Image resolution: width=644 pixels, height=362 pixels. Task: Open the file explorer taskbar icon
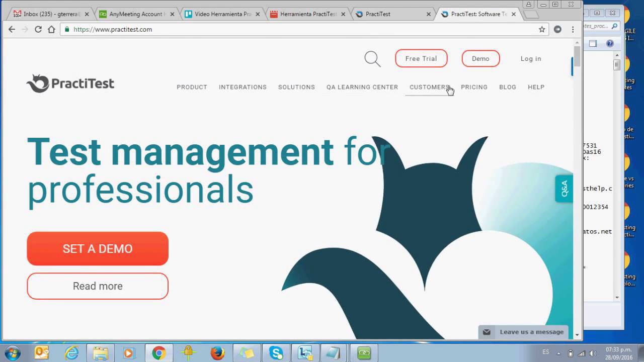click(100, 353)
